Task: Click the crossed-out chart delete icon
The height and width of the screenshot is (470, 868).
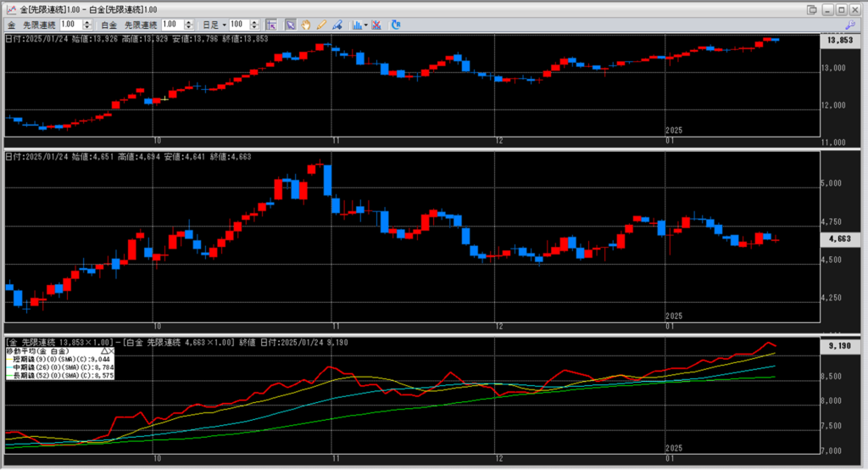Action: (376, 25)
